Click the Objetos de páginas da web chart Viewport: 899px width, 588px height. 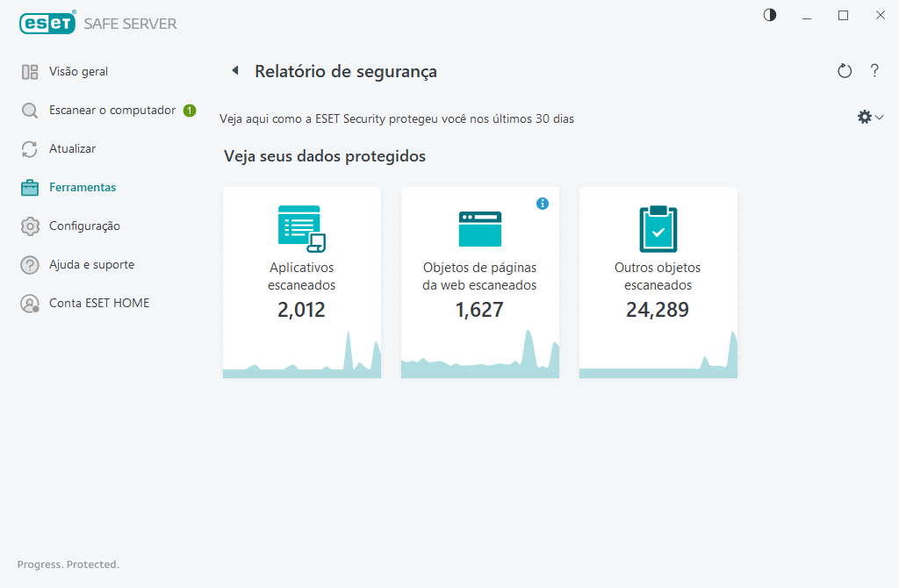(x=480, y=355)
